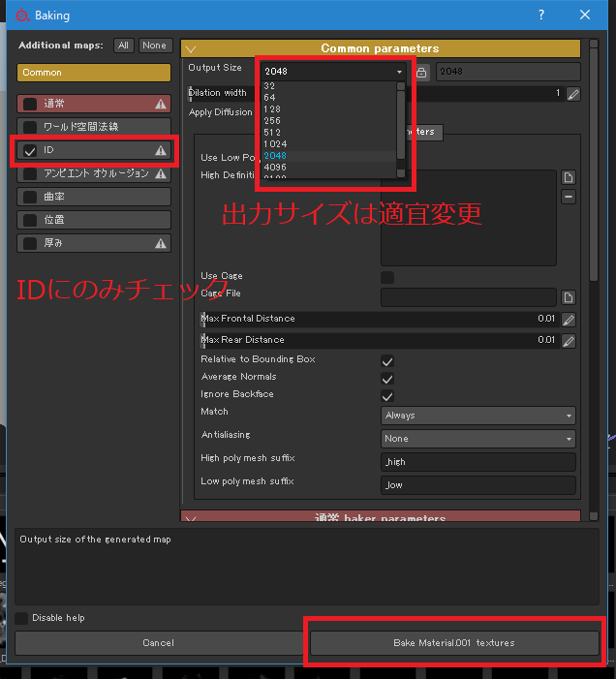This screenshot has height=679, width=616.
Task: Click the file browse icon for high definition meshes
Action: (568, 177)
